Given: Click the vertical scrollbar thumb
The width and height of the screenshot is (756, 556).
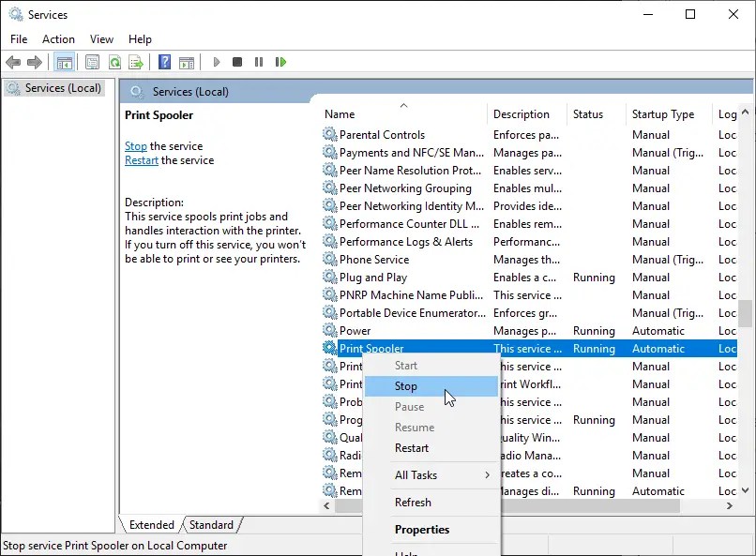Looking at the screenshot, I should 745,314.
